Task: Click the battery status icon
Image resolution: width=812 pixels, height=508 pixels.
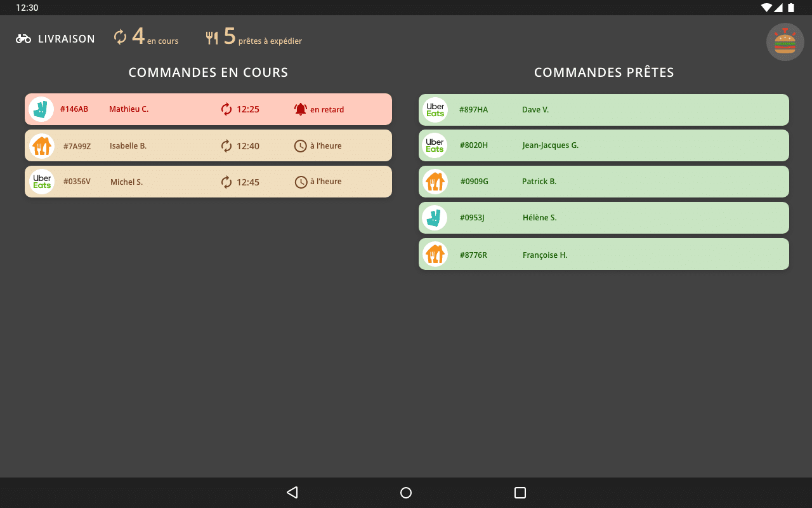Action: (x=791, y=8)
